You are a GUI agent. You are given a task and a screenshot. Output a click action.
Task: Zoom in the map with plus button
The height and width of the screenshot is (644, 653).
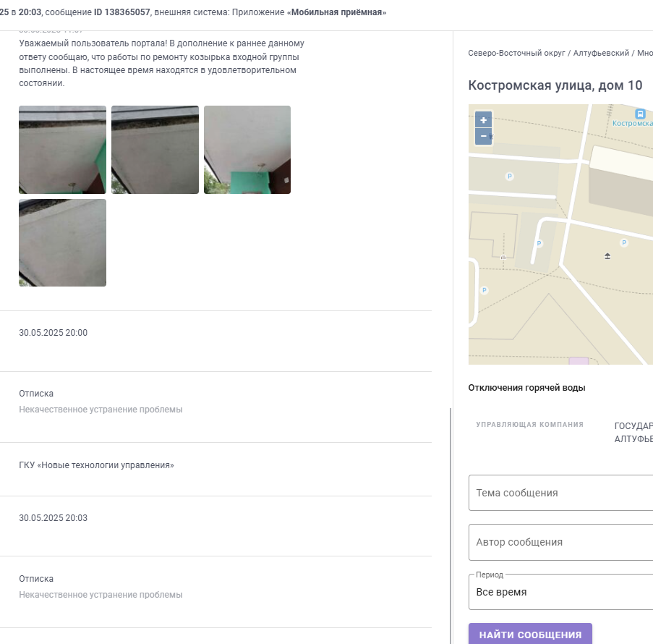pyautogui.click(x=483, y=119)
